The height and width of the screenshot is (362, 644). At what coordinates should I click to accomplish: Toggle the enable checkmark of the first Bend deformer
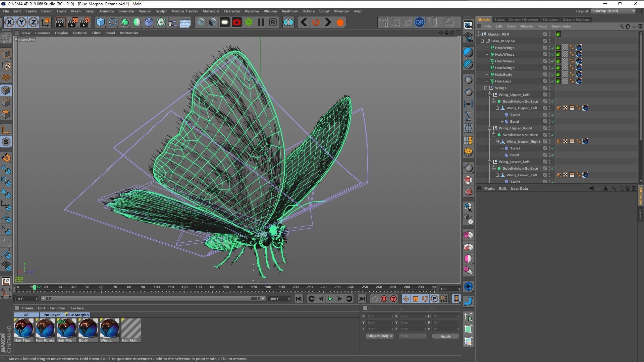[x=553, y=122]
